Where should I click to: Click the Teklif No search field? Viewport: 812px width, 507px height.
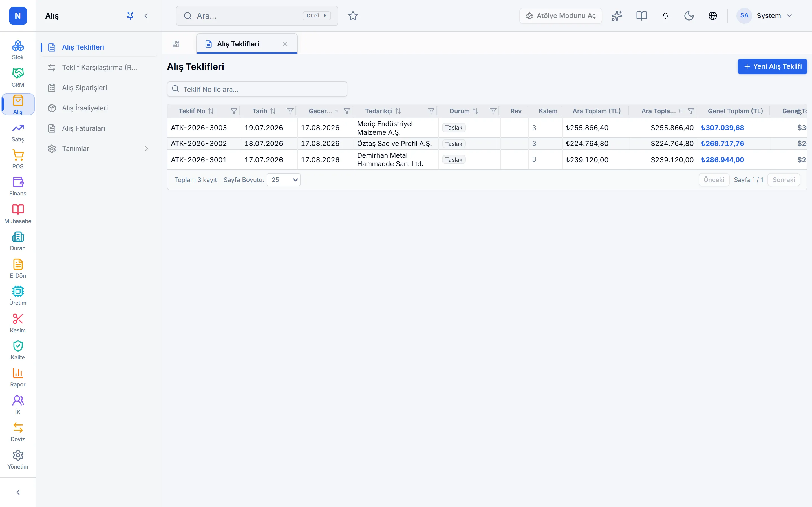pos(257,89)
